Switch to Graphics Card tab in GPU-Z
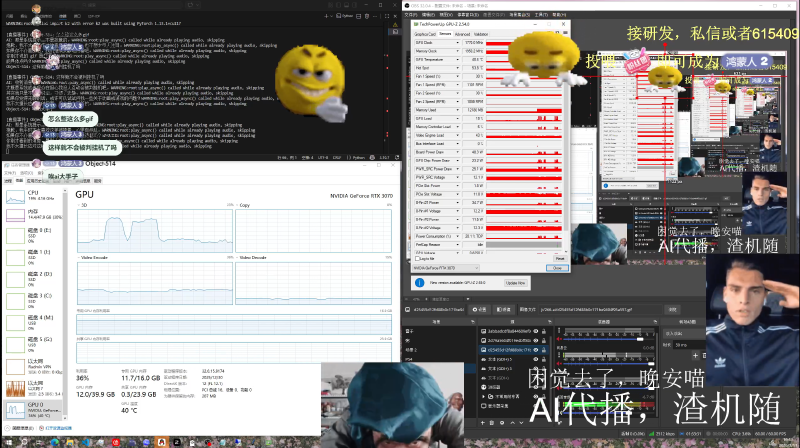 tap(425, 33)
